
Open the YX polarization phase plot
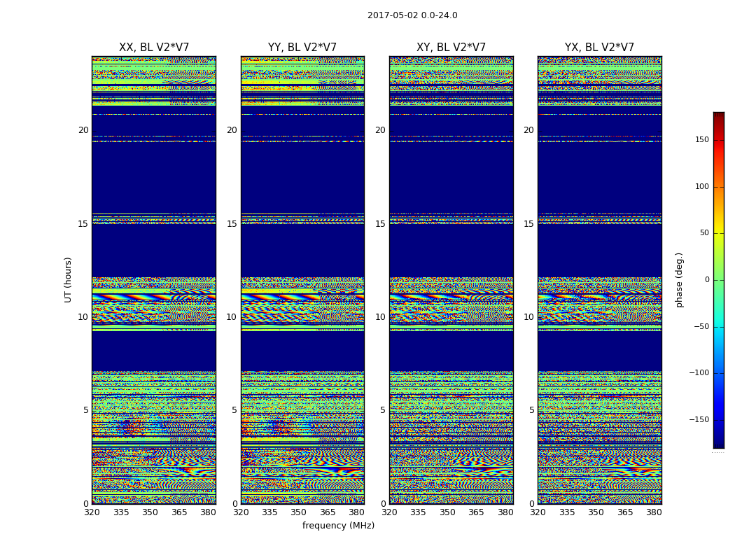(599, 280)
